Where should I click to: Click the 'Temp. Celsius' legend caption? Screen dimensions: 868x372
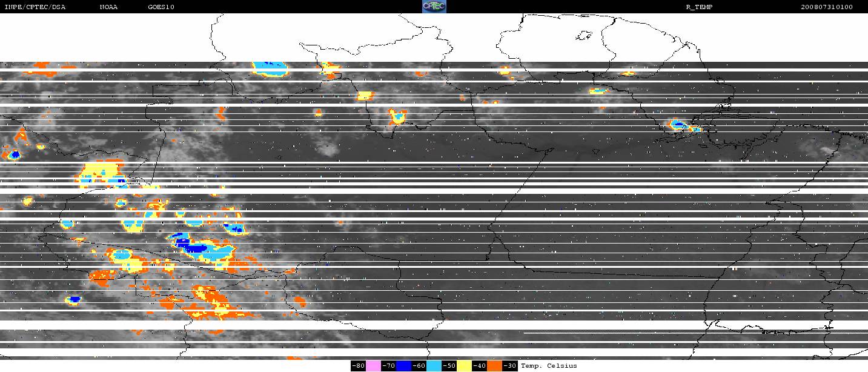549,366
